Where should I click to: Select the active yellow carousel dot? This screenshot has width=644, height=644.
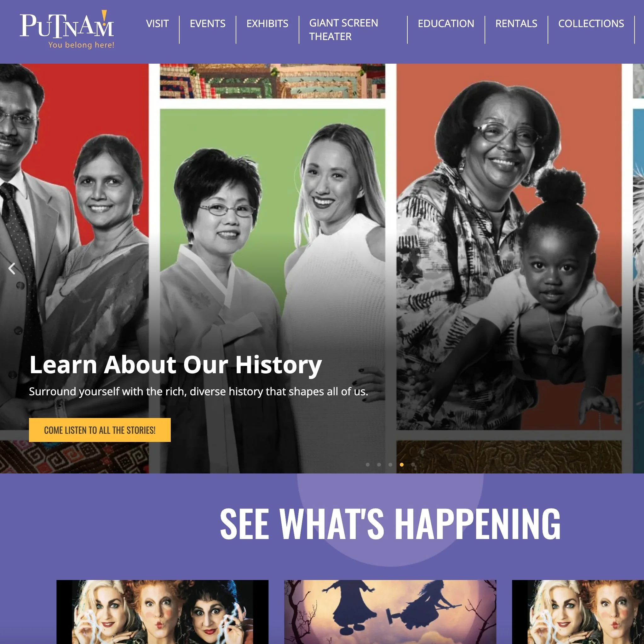pyautogui.click(x=402, y=465)
